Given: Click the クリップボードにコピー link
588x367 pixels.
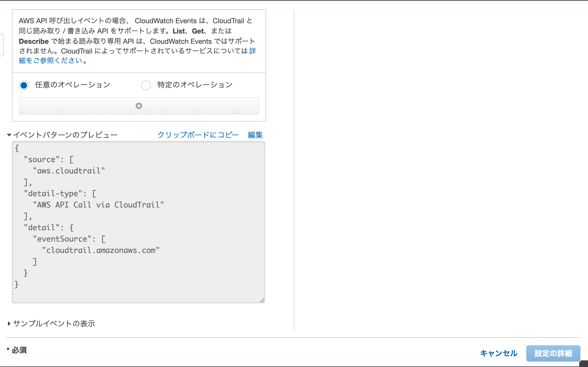Looking at the screenshot, I should pyautogui.click(x=198, y=135).
